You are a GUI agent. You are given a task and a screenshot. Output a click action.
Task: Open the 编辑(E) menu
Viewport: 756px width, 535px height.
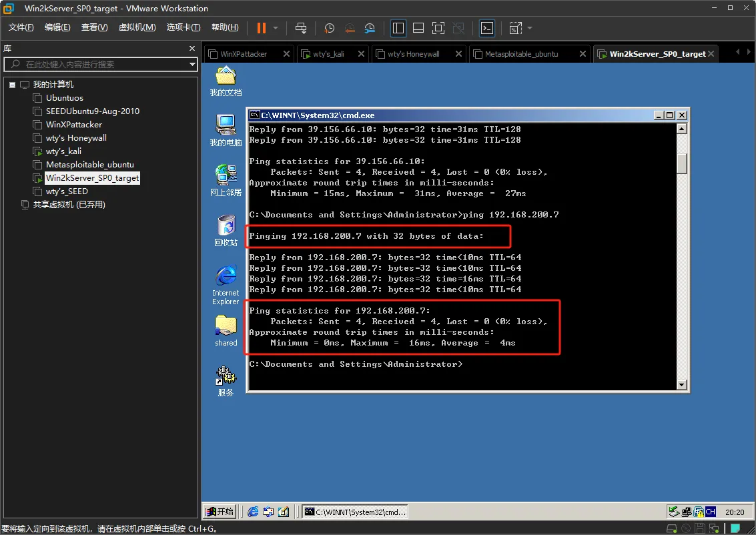57,27
